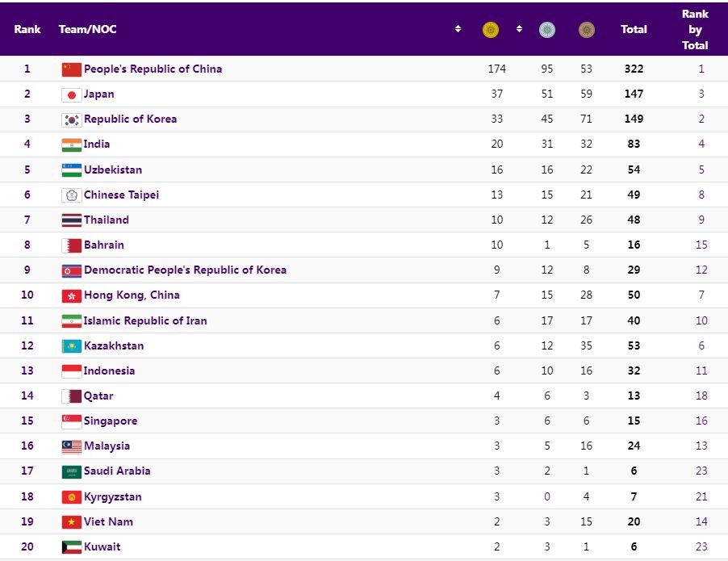Open the Uzbekistan team link
Viewport: 728px width, 561px height.
pos(113,170)
